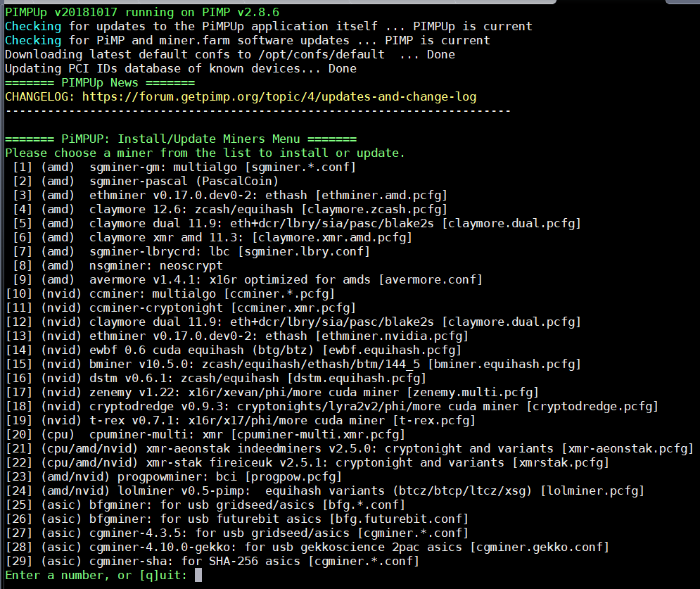Select line [21] xmr-aeonstak indeedminers

click(x=350, y=449)
